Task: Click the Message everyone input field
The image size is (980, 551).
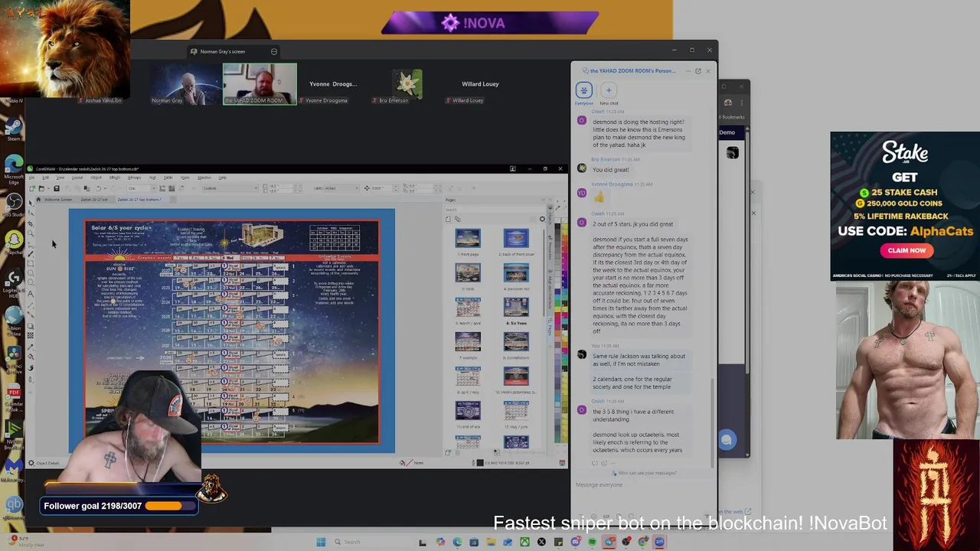Action: click(x=643, y=485)
